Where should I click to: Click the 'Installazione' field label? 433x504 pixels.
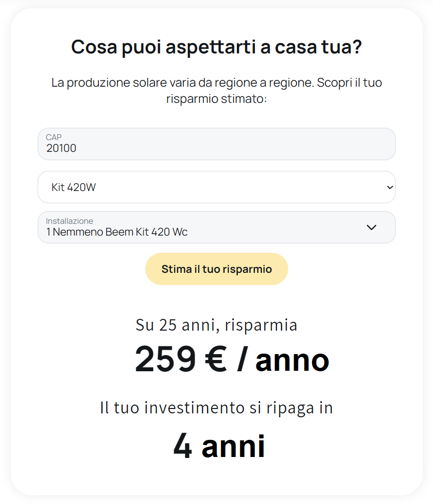point(69,221)
